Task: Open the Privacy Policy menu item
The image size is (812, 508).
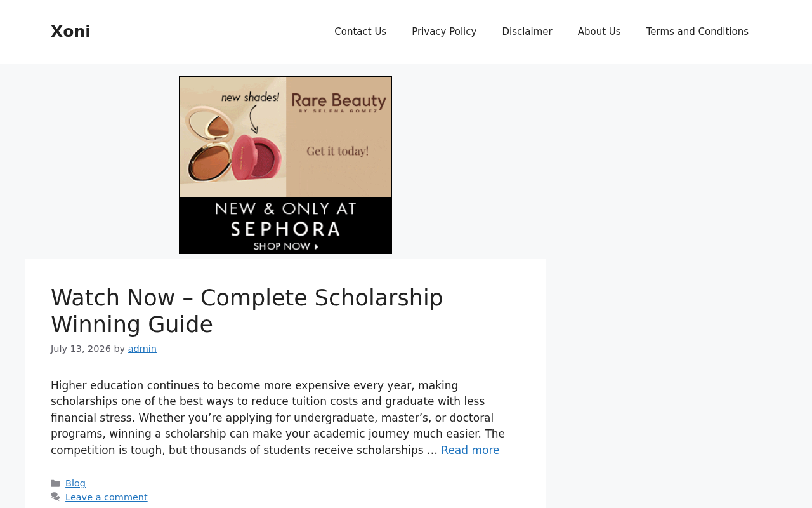Action: point(444,32)
